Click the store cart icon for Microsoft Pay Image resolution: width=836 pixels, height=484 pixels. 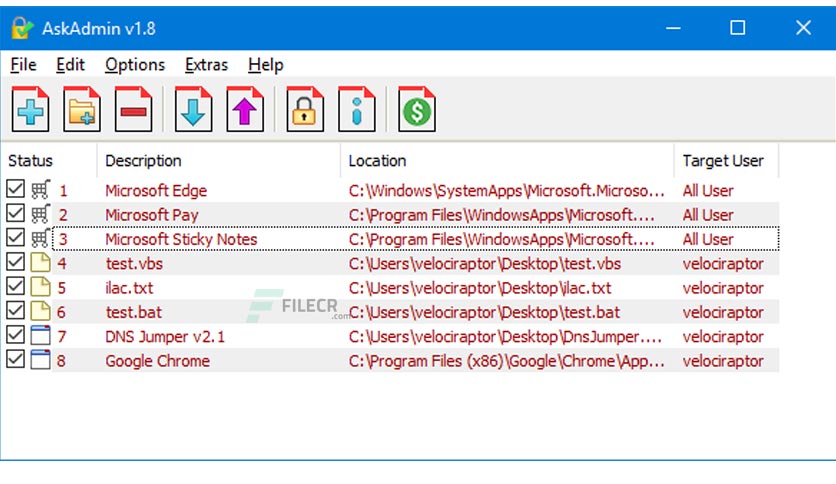click(x=41, y=214)
